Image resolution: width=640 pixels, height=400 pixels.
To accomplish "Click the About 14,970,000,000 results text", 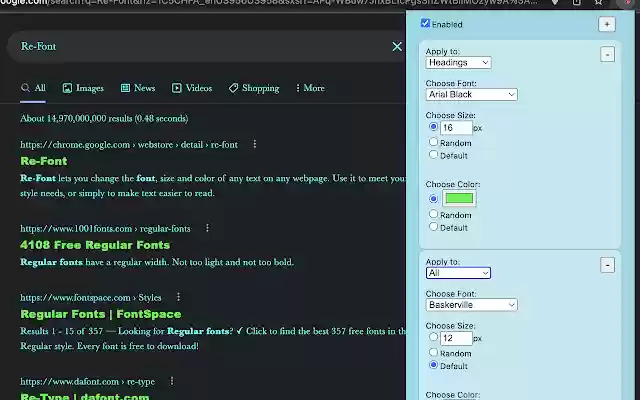I will click(x=104, y=119).
